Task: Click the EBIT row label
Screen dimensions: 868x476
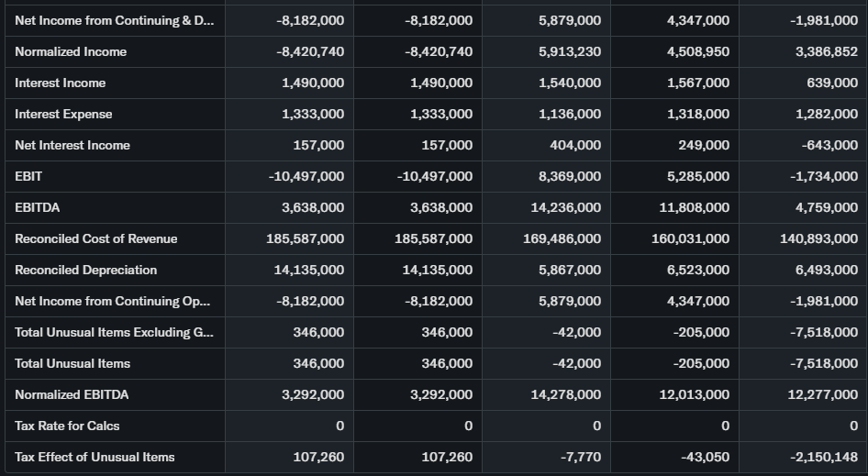Action: [28, 177]
